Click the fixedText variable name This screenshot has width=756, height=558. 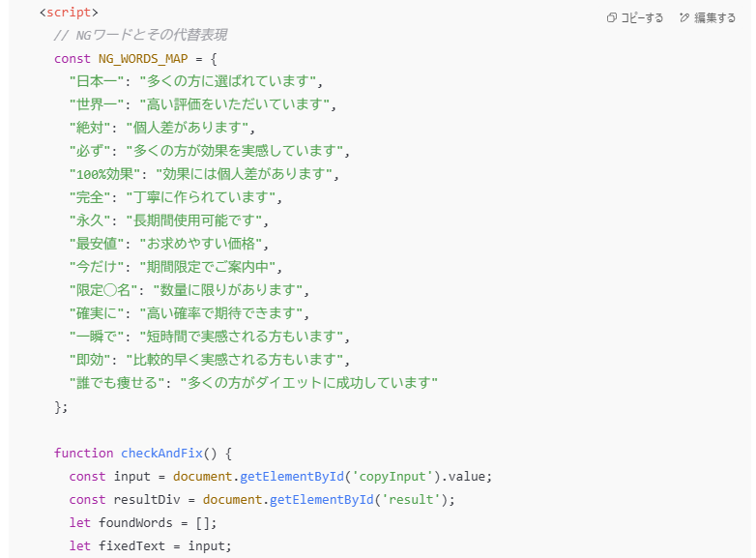131,546
